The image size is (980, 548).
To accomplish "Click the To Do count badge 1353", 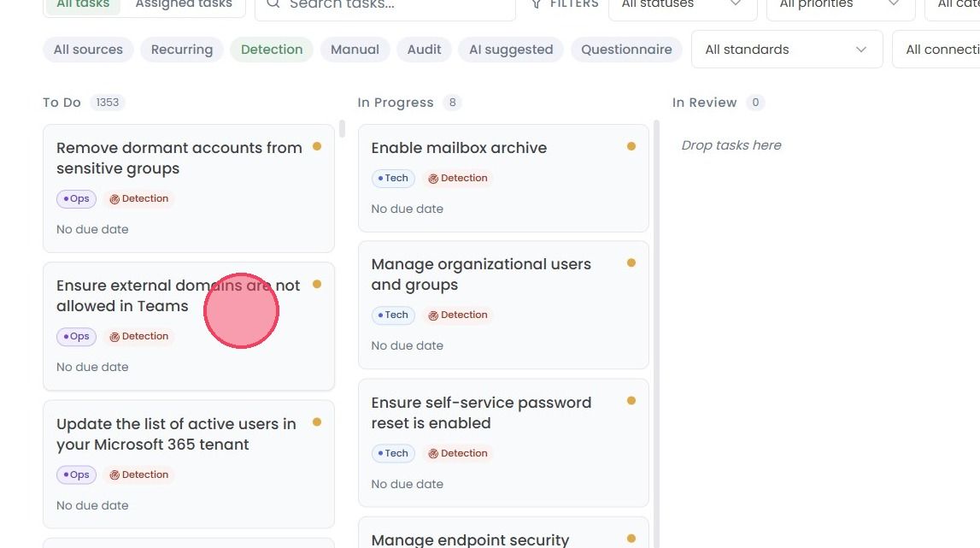I will 108,103.
